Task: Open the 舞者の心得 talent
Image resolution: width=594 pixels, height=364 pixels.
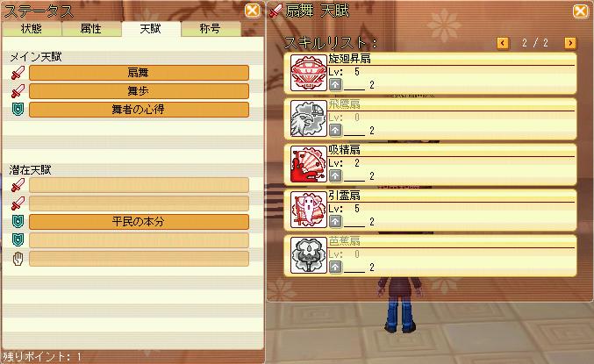Action: pyautogui.click(x=139, y=110)
